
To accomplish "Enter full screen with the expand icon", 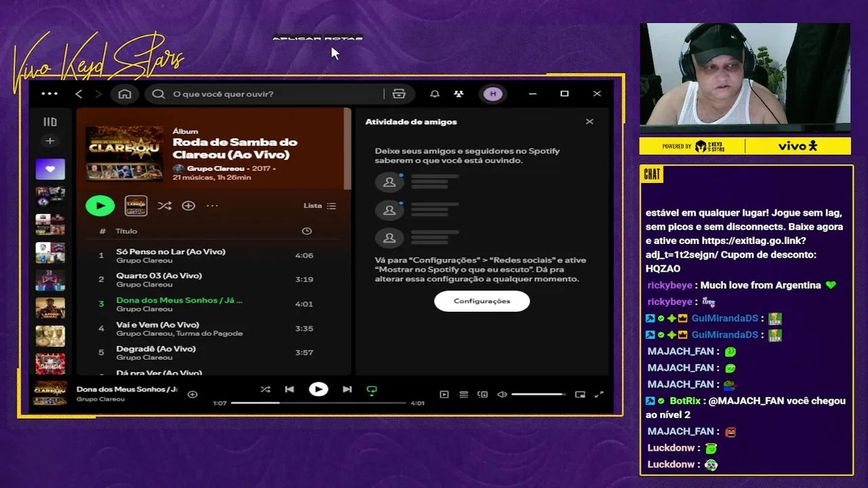I will (x=599, y=394).
